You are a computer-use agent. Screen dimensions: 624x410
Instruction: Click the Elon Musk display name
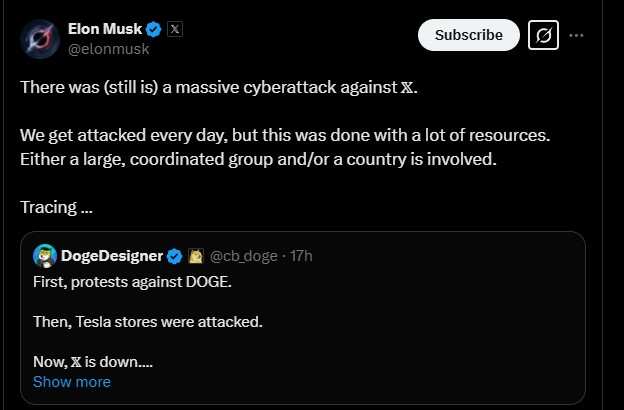click(x=105, y=28)
